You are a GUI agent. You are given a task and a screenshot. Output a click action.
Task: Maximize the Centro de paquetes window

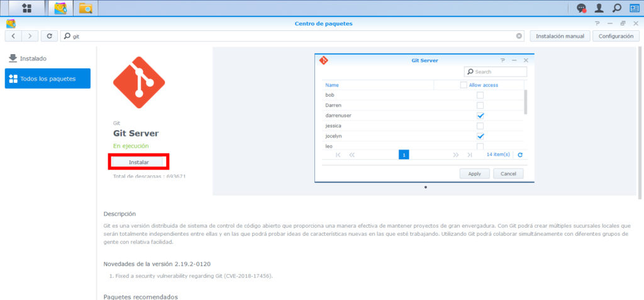click(x=623, y=23)
